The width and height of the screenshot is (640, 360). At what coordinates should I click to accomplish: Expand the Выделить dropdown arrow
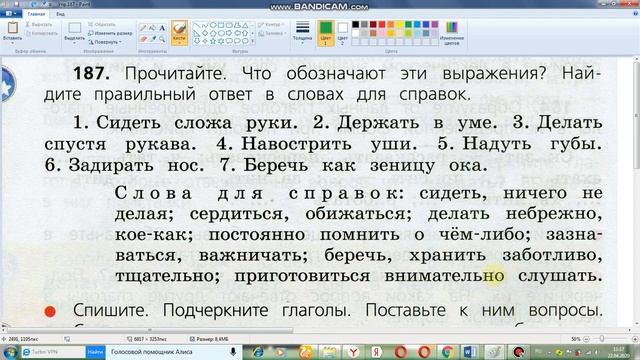pos(75,42)
